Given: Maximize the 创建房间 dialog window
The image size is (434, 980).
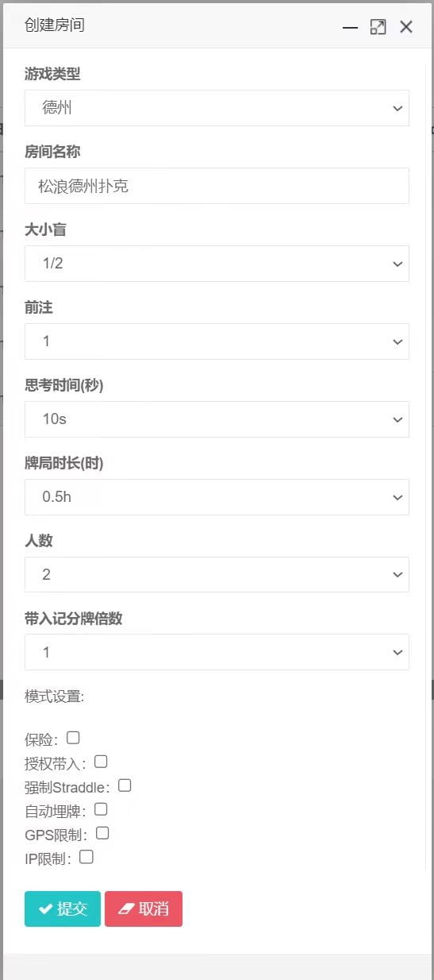Looking at the screenshot, I should [378, 27].
